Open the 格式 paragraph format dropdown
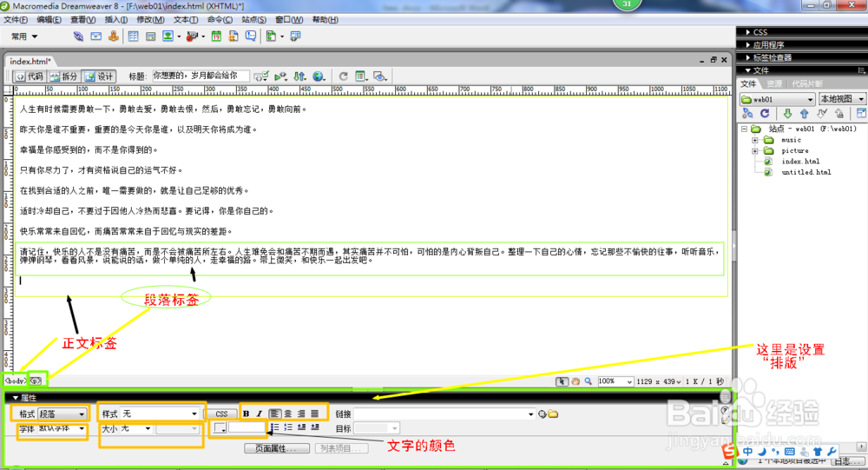This screenshot has height=470, width=868. tap(62, 414)
